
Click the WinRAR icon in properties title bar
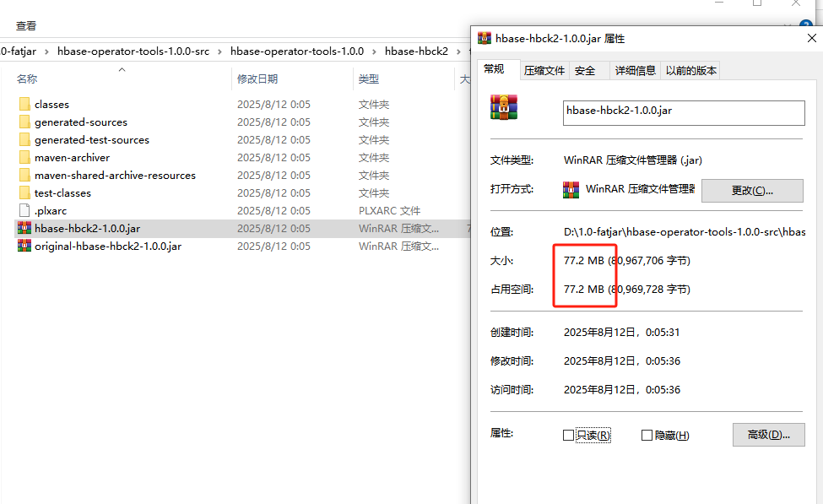tap(484, 38)
